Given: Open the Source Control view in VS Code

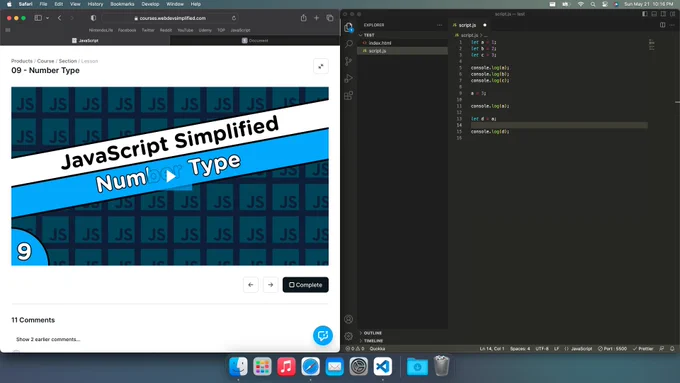Looking at the screenshot, I should coord(348,61).
